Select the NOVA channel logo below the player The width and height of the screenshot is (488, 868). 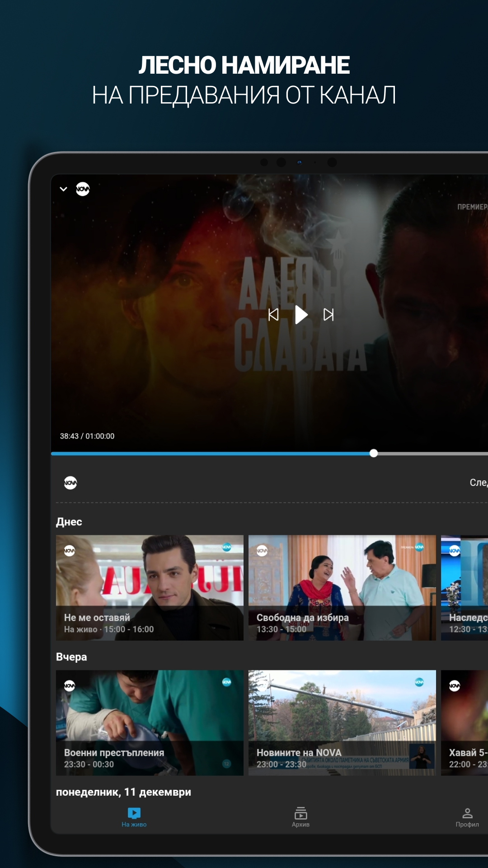[70, 483]
